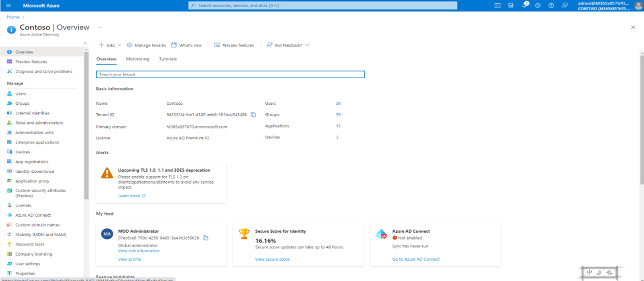
Task: Follow the Go to Azure AD Connect link
Action: (x=416, y=259)
